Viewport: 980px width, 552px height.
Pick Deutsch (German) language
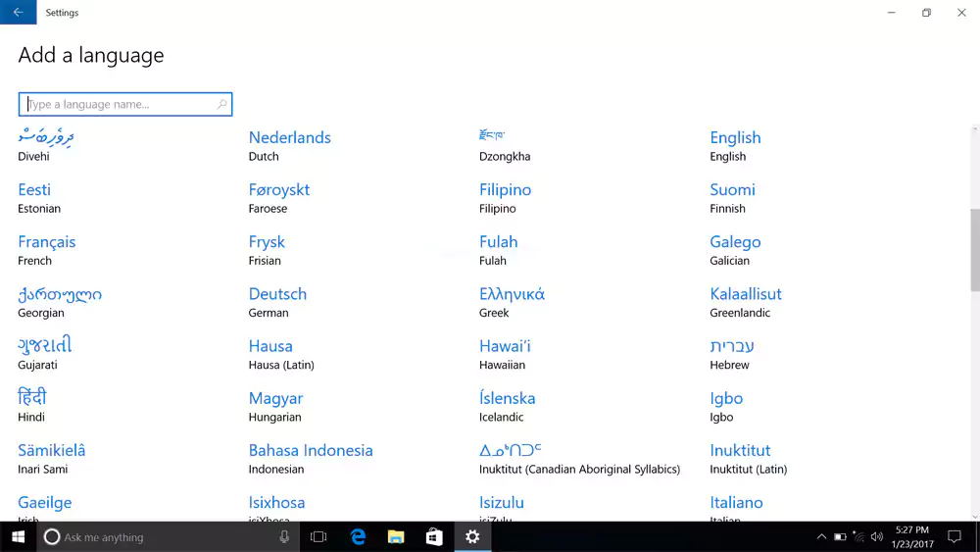tap(277, 294)
